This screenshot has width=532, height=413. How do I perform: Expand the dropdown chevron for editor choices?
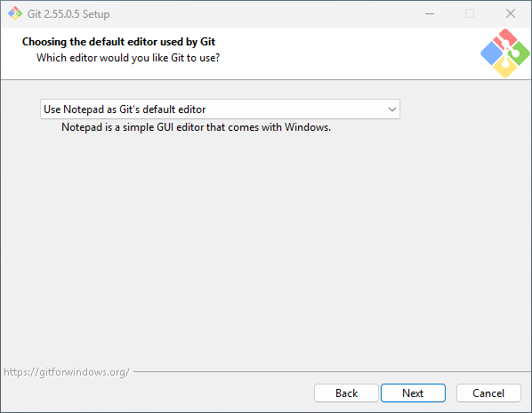(x=391, y=109)
